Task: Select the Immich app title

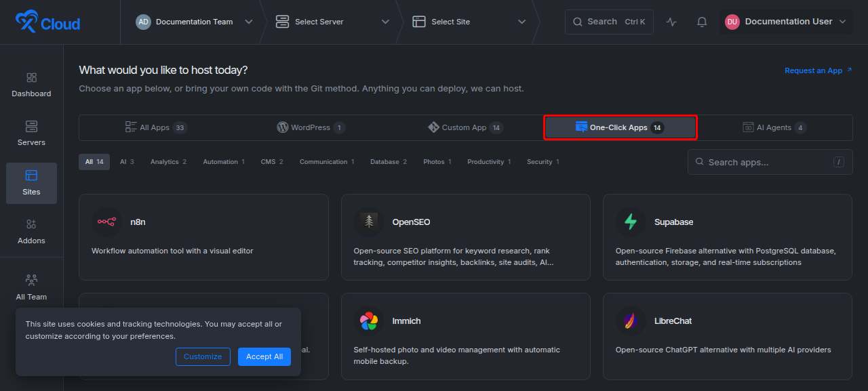Action: (x=406, y=321)
